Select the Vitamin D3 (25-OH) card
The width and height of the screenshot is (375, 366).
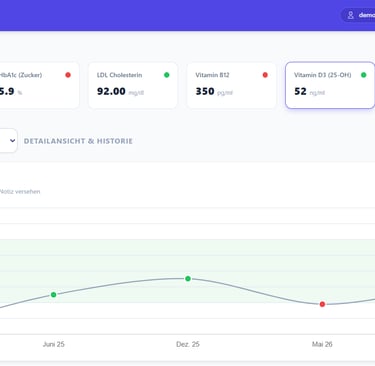(330, 85)
